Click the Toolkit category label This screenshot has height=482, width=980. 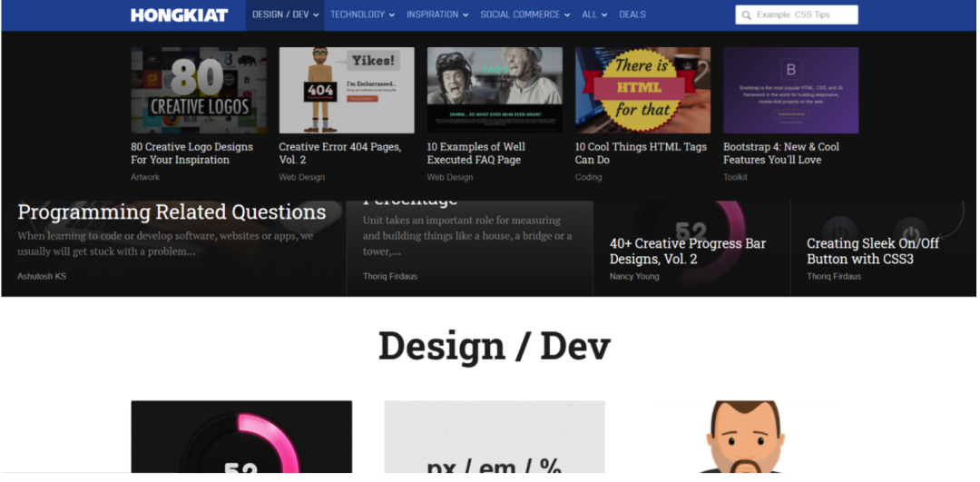pos(735,178)
